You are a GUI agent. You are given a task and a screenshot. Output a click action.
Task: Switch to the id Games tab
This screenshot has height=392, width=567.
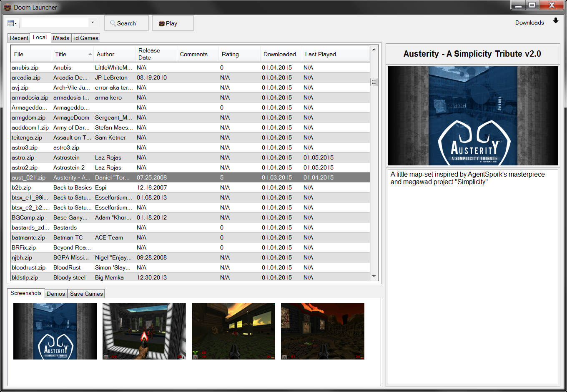tap(86, 38)
